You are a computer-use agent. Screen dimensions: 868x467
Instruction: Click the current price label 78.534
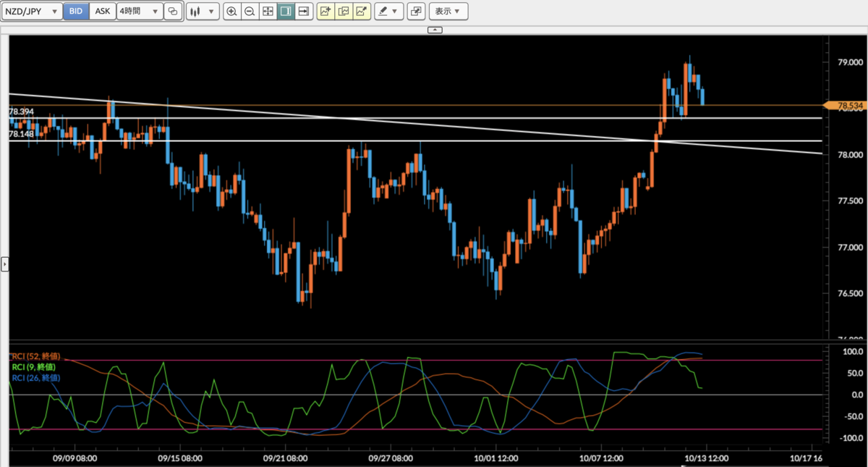[x=848, y=106]
